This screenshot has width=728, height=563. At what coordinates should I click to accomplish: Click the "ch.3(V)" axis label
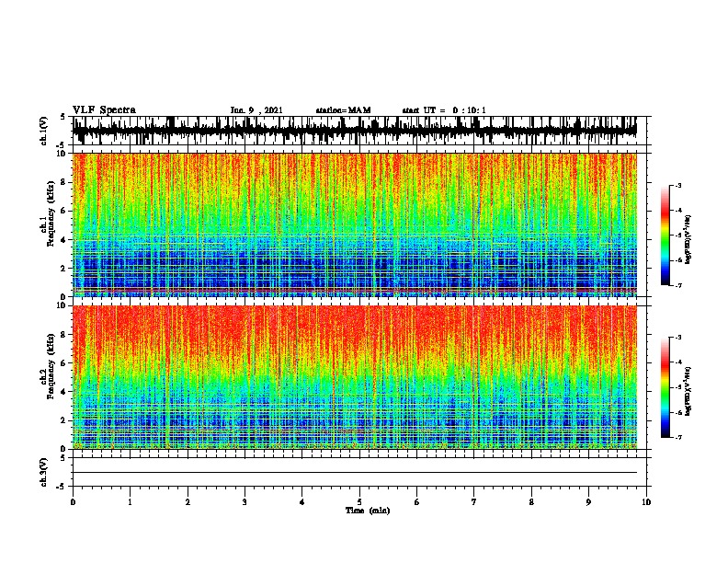[44, 472]
